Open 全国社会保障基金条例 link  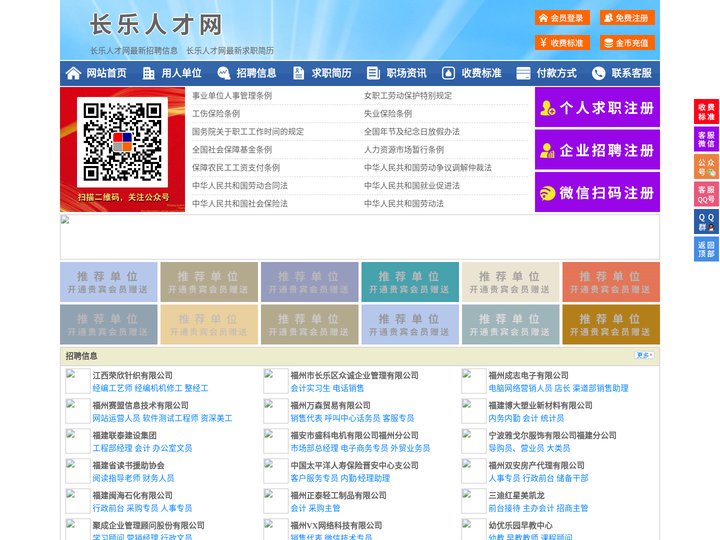click(232, 149)
